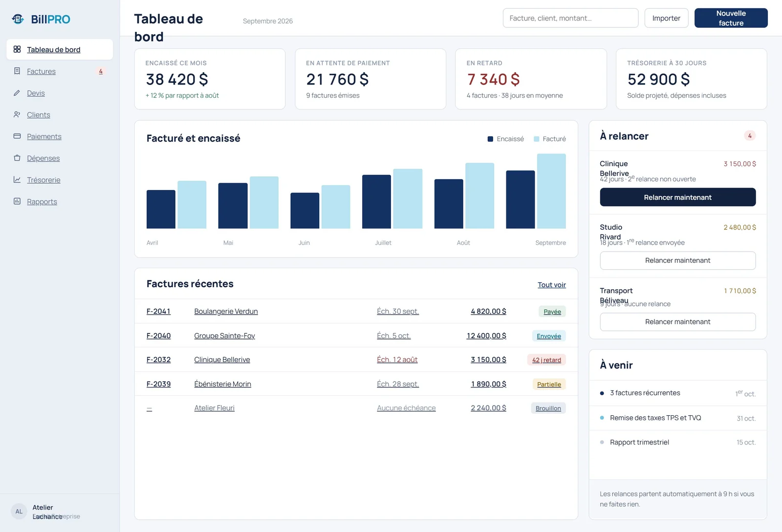This screenshot has height=532, width=782.
Task: Click the Rapports icon in sidebar
Action: point(17,201)
